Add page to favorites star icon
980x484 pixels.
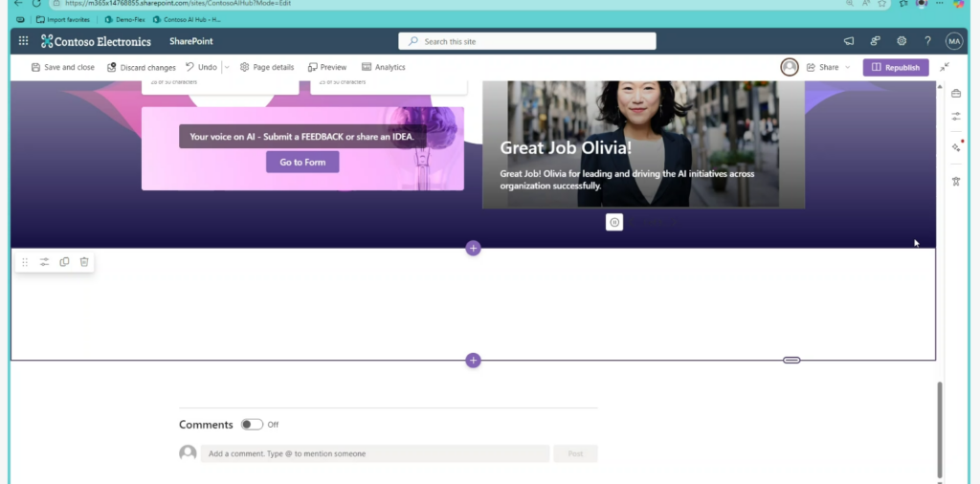pos(881,3)
